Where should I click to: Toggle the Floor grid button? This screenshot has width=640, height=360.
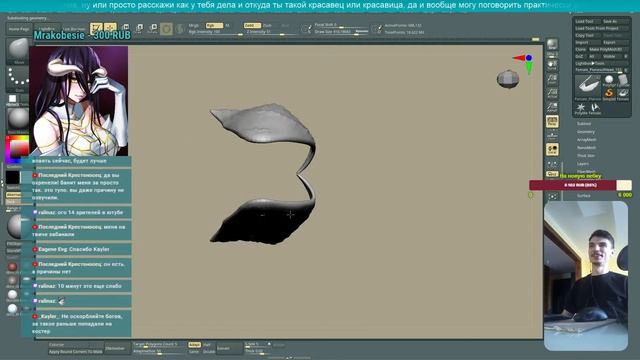[552, 135]
